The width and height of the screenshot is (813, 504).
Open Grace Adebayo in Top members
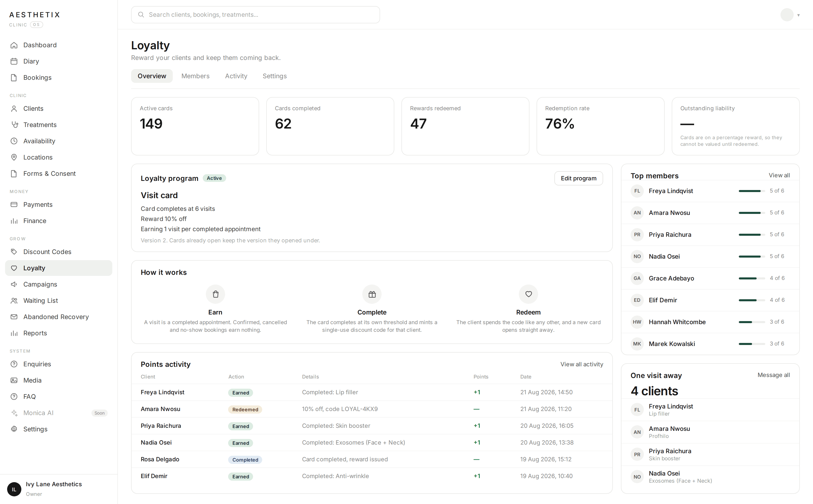[x=710, y=278]
